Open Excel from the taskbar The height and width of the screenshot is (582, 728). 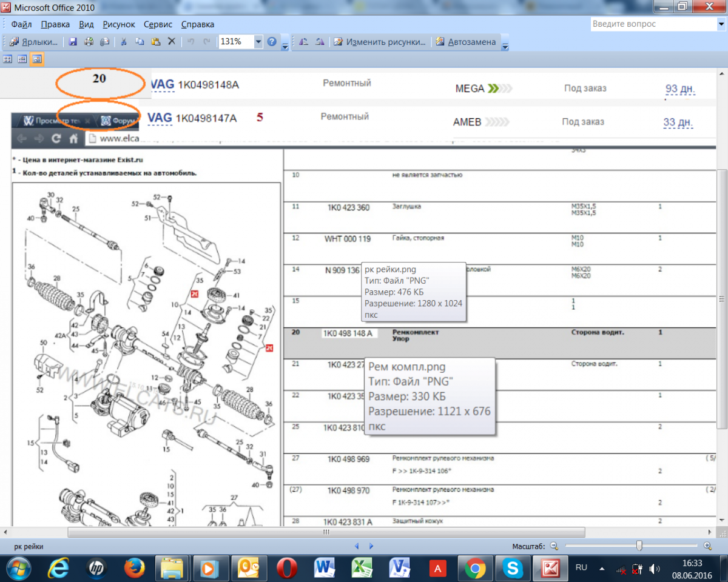(x=362, y=569)
